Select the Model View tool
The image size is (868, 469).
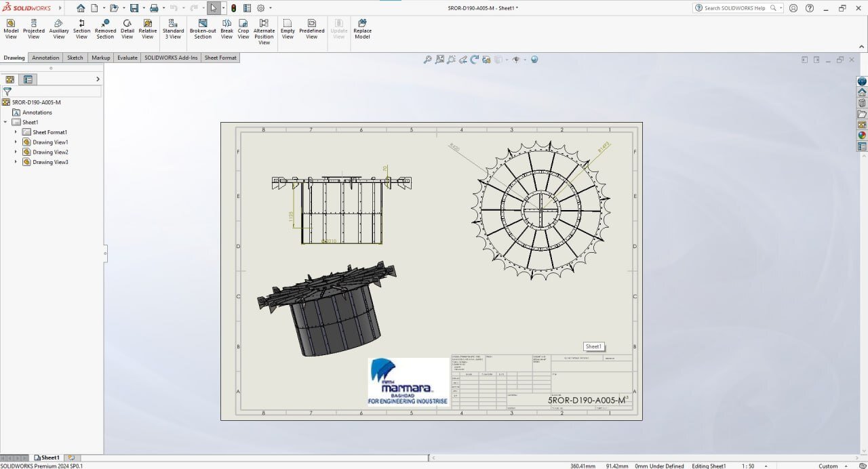(x=11, y=30)
